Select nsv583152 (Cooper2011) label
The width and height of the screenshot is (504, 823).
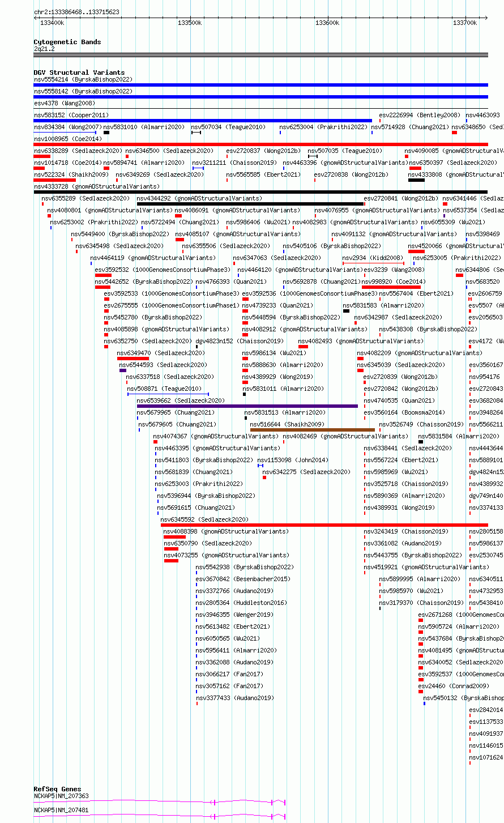(x=71, y=115)
